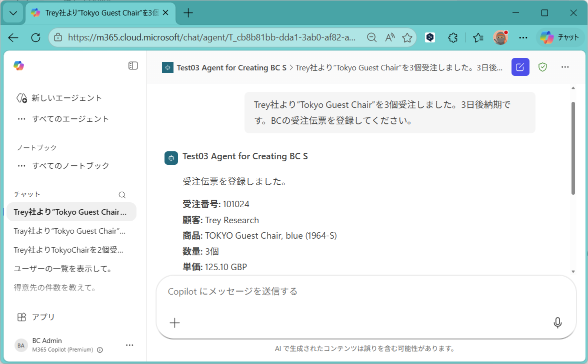The height and width of the screenshot is (364, 588).
Task: Open browser Settings and more menu
Action: [x=523, y=37]
